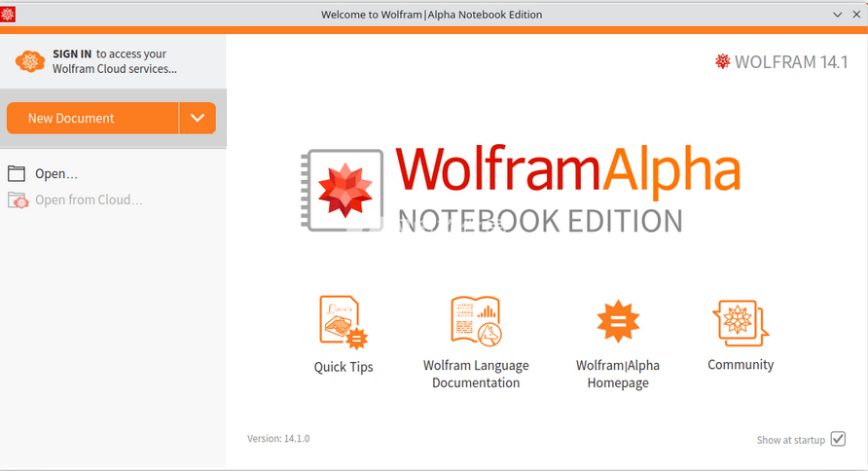Click the WolframAlpha Notebook Edition spikey logo
This screenshot has width=868, height=471.
pyautogui.click(x=344, y=190)
